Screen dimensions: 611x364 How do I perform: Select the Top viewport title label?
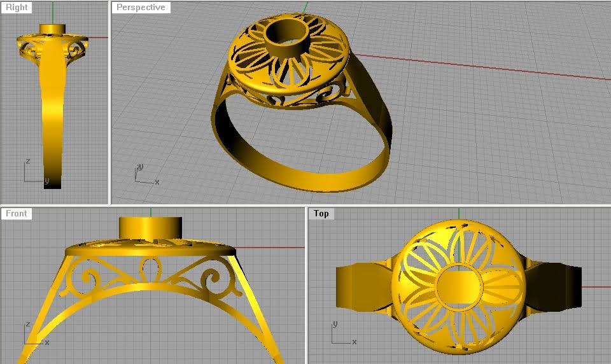[x=321, y=214]
